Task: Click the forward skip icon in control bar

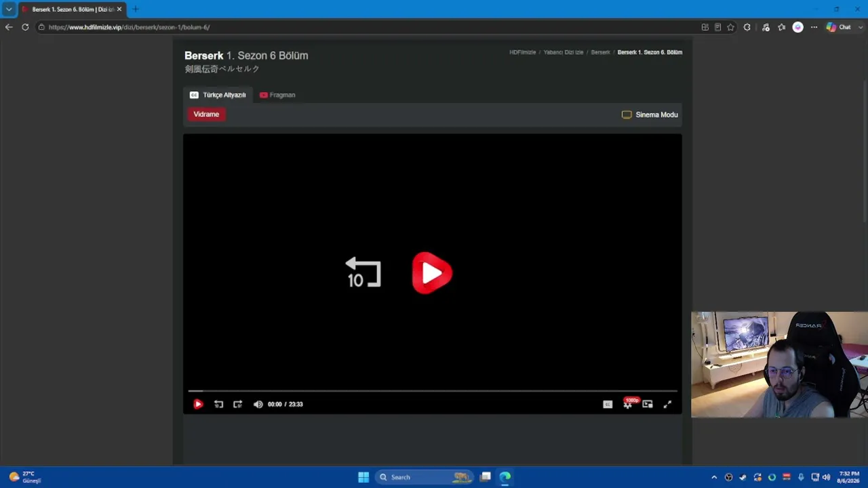Action: (x=237, y=404)
